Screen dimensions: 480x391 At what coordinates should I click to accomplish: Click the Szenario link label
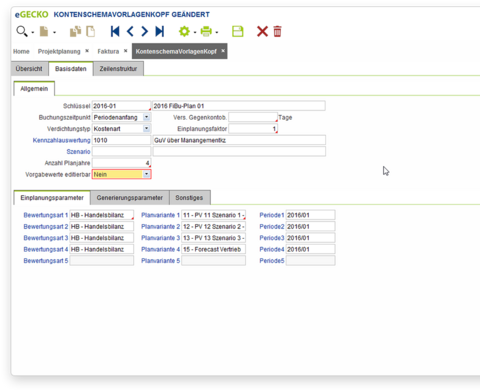pyautogui.click(x=78, y=152)
